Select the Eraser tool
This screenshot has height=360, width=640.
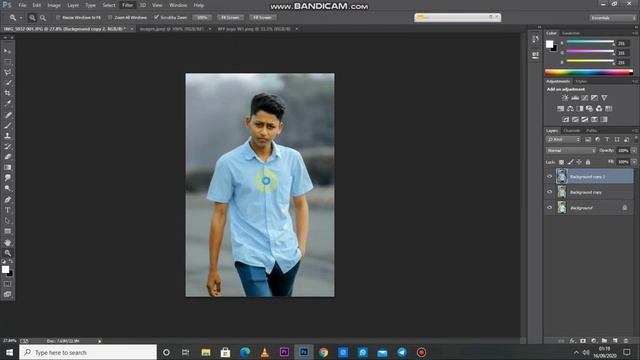(x=7, y=157)
